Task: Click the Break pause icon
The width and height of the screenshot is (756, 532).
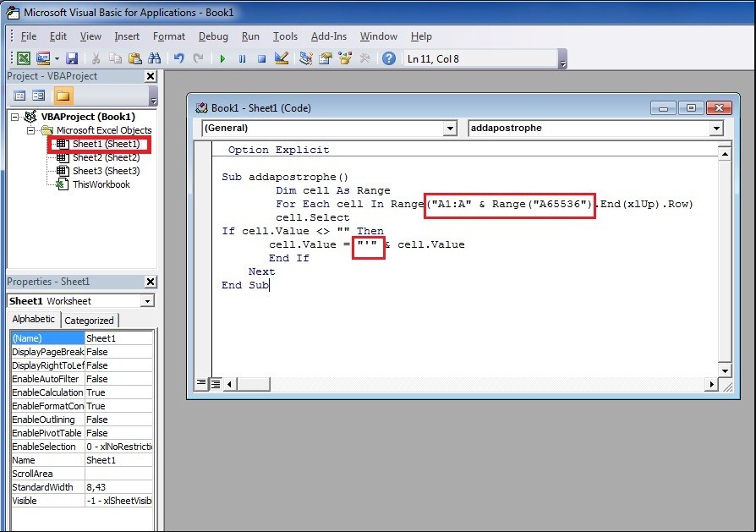Action: 242,58
